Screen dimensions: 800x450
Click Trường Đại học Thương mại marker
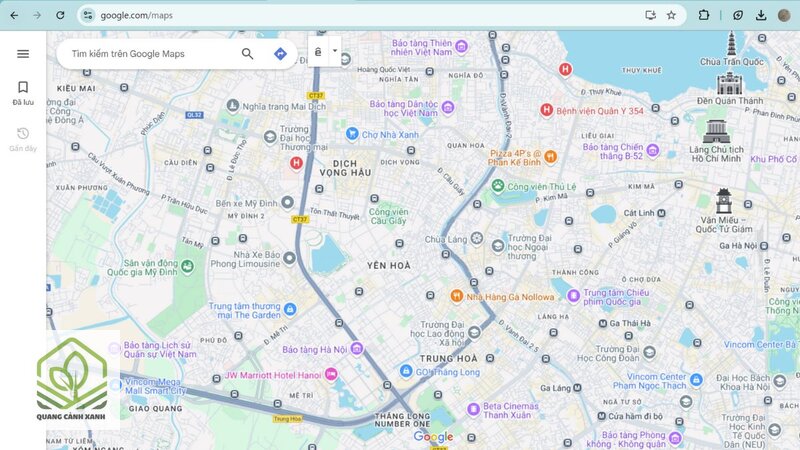click(270, 137)
